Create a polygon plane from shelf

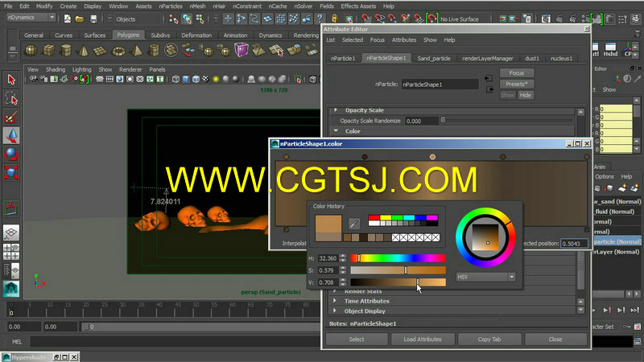click(x=100, y=51)
